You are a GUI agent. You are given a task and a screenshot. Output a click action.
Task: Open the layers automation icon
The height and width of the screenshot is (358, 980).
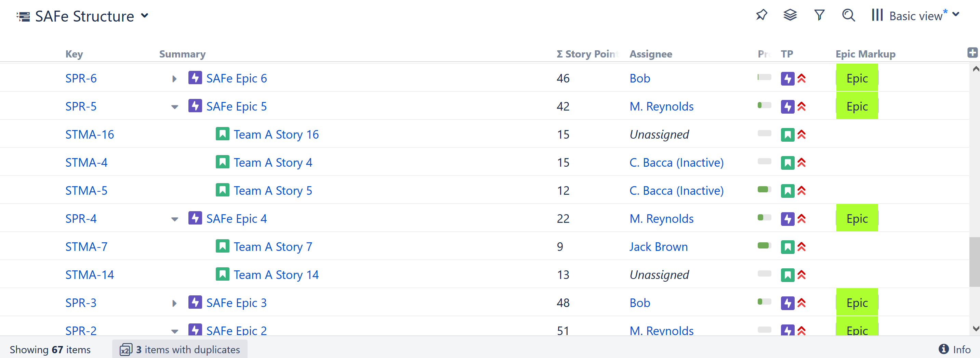tap(790, 15)
